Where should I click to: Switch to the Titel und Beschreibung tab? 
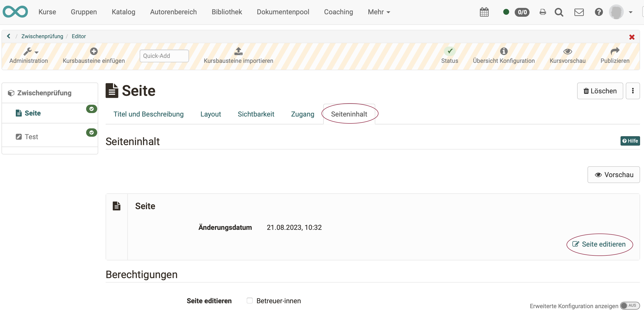click(x=148, y=114)
